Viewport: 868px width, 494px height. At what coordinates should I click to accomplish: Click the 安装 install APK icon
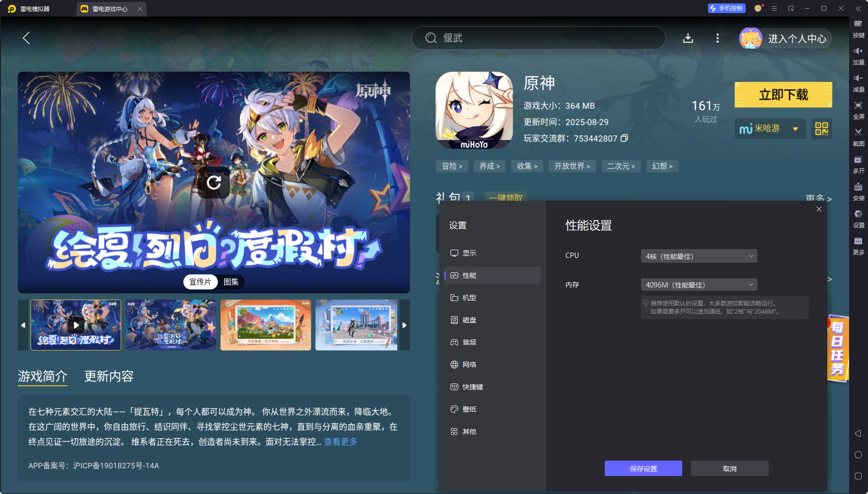click(858, 191)
